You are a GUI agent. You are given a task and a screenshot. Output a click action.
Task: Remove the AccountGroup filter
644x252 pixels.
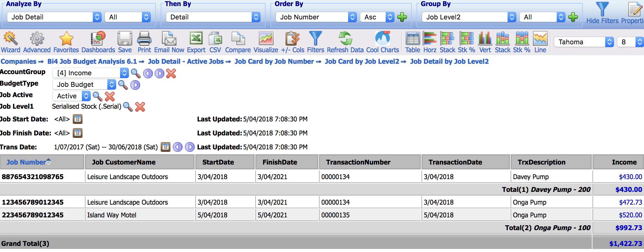tap(171, 73)
